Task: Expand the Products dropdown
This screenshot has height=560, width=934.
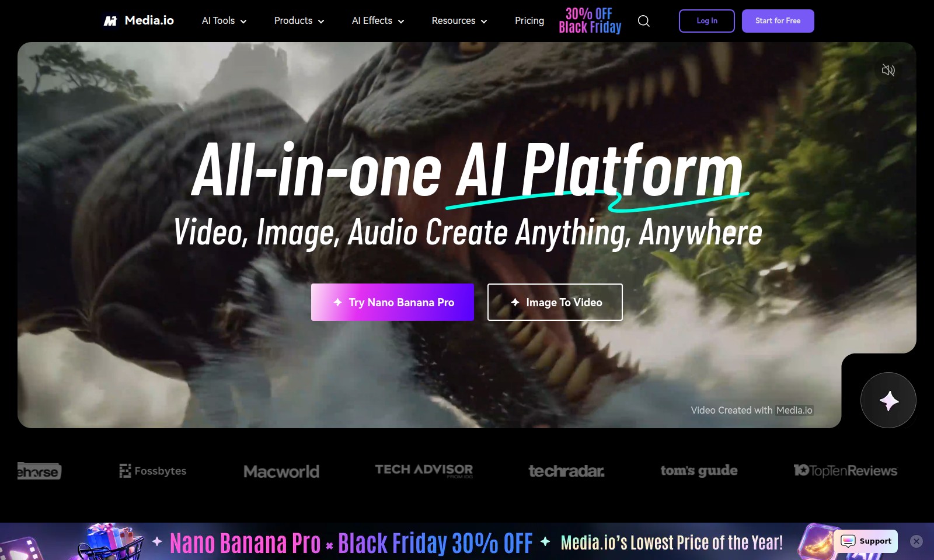Action: point(299,21)
